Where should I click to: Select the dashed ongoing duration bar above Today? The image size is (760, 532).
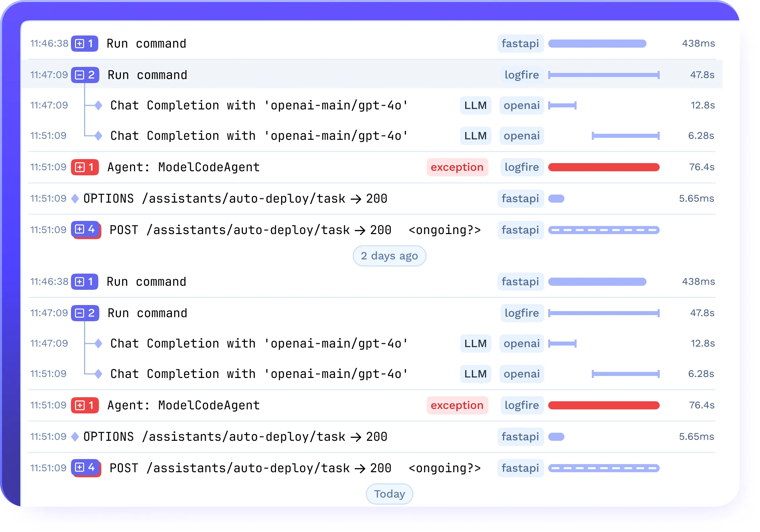tap(604, 468)
